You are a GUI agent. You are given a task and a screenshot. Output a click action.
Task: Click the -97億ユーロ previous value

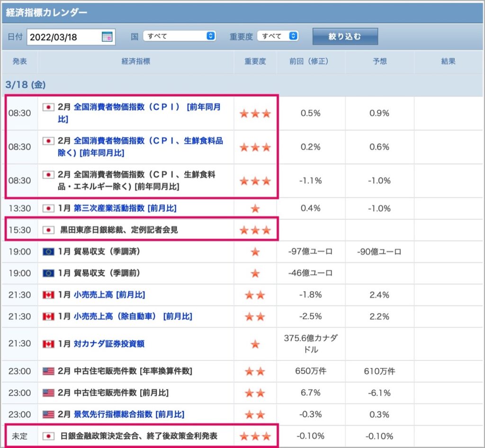click(310, 252)
